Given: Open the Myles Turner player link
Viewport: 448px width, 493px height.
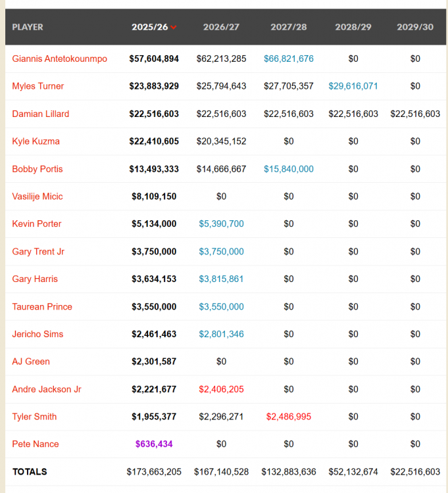Looking at the screenshot, I should pos(37,86).
